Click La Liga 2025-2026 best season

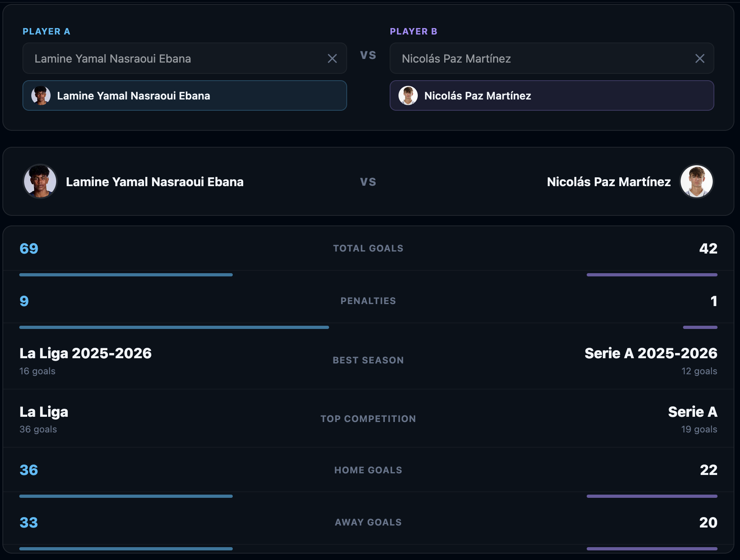click(x=85, y=353)
